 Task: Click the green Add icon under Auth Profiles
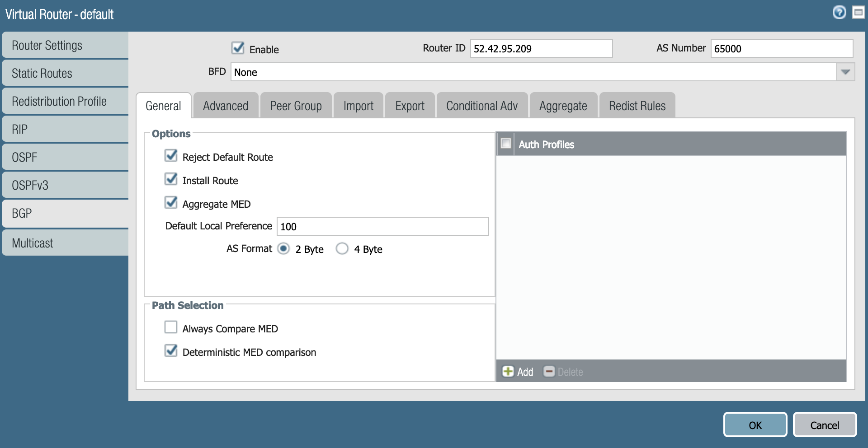point(508,371)
